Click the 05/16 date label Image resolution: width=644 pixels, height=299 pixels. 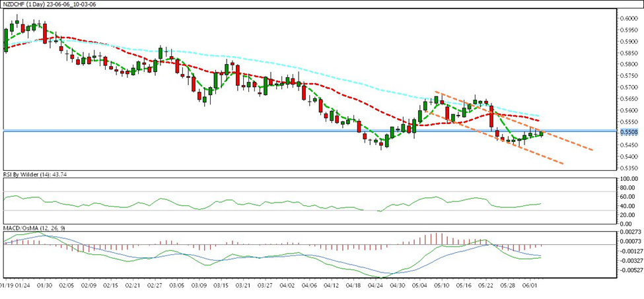click(464, 284)
